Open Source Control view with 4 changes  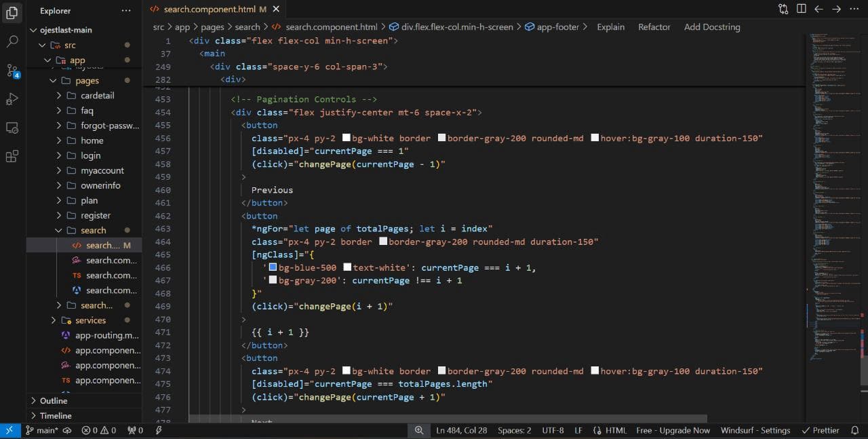[x=12, y=71]
